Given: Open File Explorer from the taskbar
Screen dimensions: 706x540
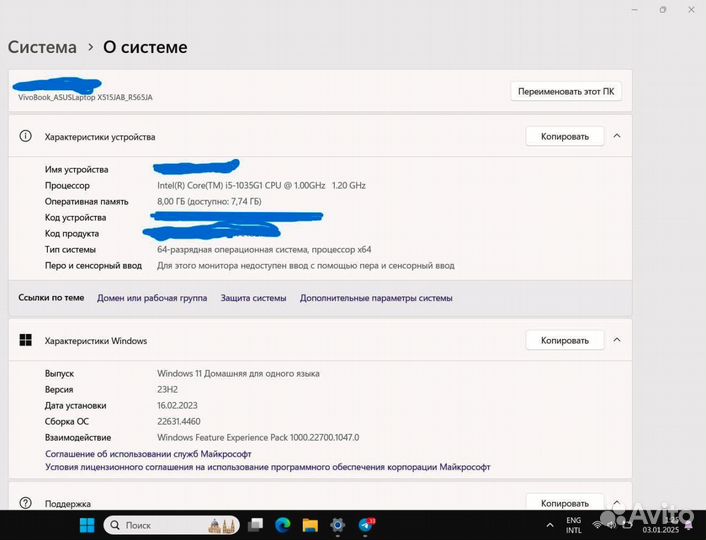Looking at the screenshot, I should [310, 525].
